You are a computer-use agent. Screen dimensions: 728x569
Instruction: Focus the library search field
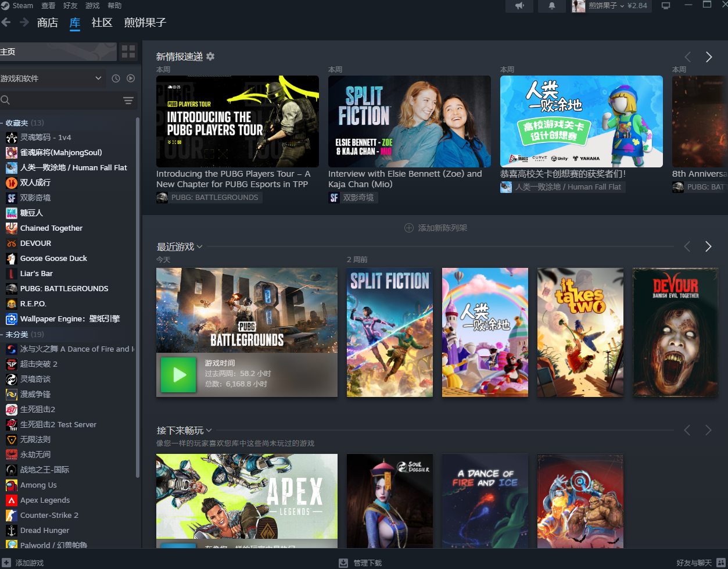pos(61,101)
